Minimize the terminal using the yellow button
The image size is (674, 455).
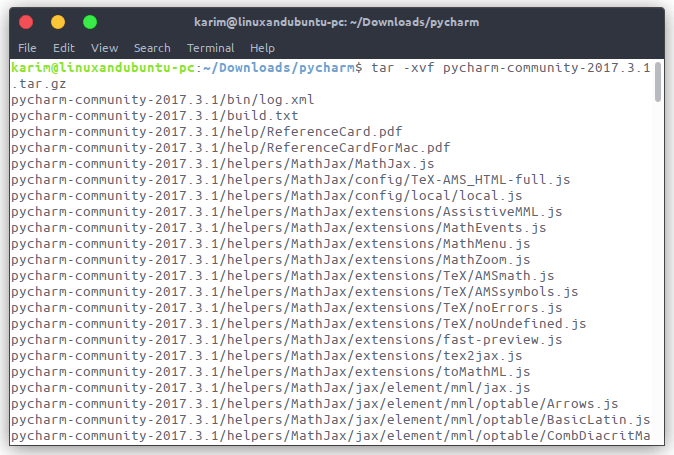tap(58, 22)
